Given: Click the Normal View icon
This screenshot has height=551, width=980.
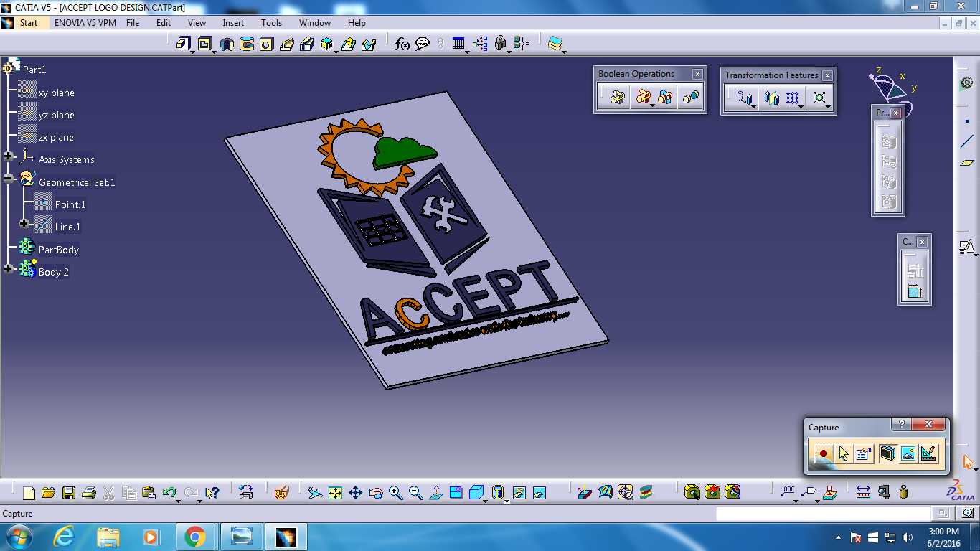Looking at the screenshot, I should click(435, 493).
